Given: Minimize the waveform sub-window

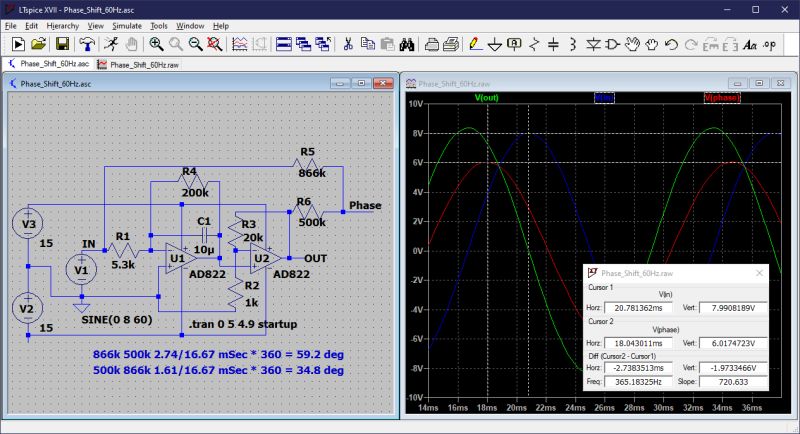Looking at the screenshot, I should pyautogui.click(x=737, y=83).
